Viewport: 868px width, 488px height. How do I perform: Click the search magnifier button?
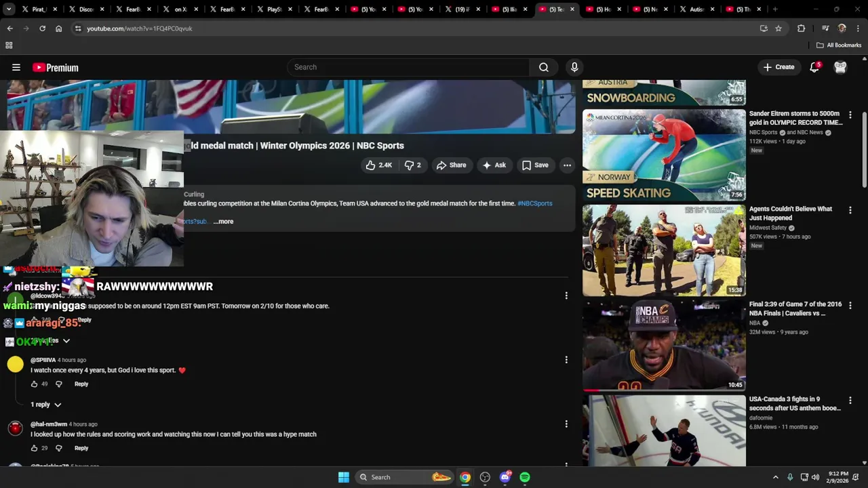tap(543, 67)
